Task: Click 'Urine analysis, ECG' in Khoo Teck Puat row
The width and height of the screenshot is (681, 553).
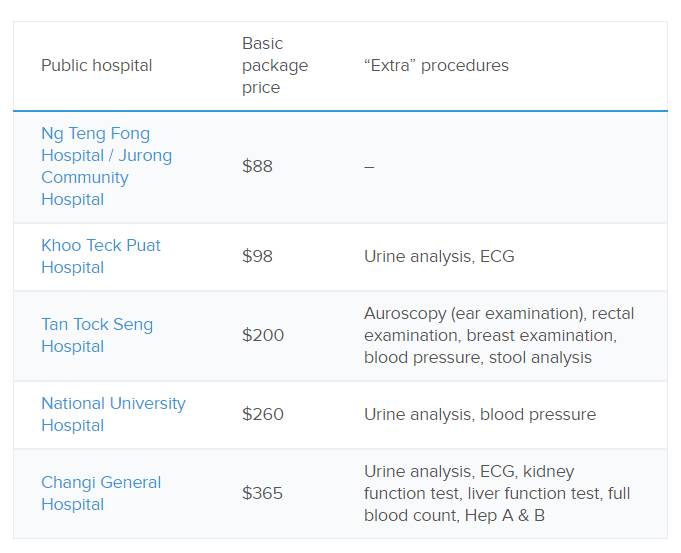Action: point(439,257)
